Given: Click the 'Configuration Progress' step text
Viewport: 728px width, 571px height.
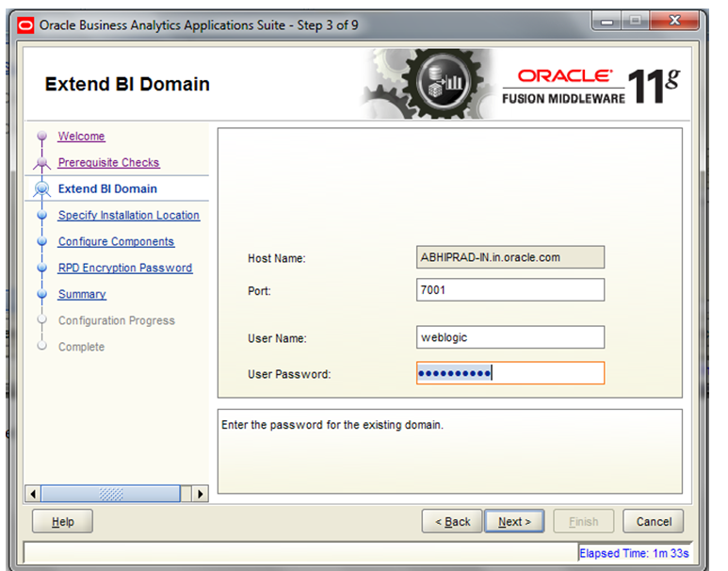Looking at the screenshot, I should coord(117,320).
